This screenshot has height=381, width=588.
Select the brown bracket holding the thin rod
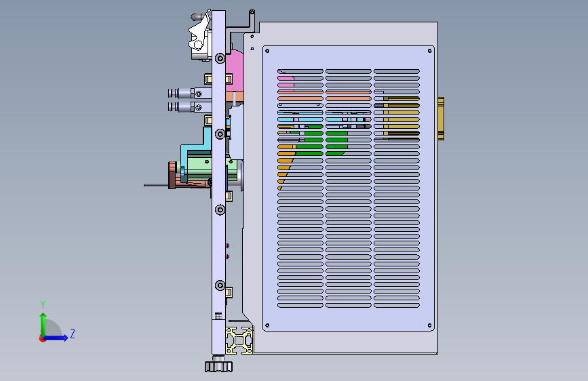tap(172, 175)
